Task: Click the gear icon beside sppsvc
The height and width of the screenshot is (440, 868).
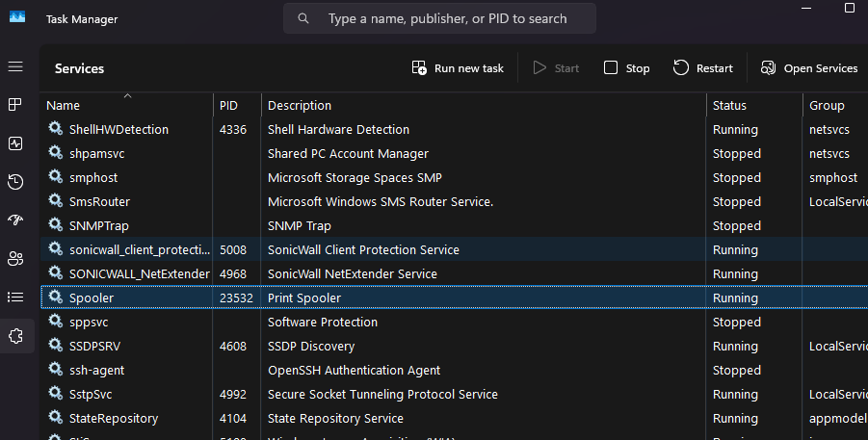Action: 55,321
